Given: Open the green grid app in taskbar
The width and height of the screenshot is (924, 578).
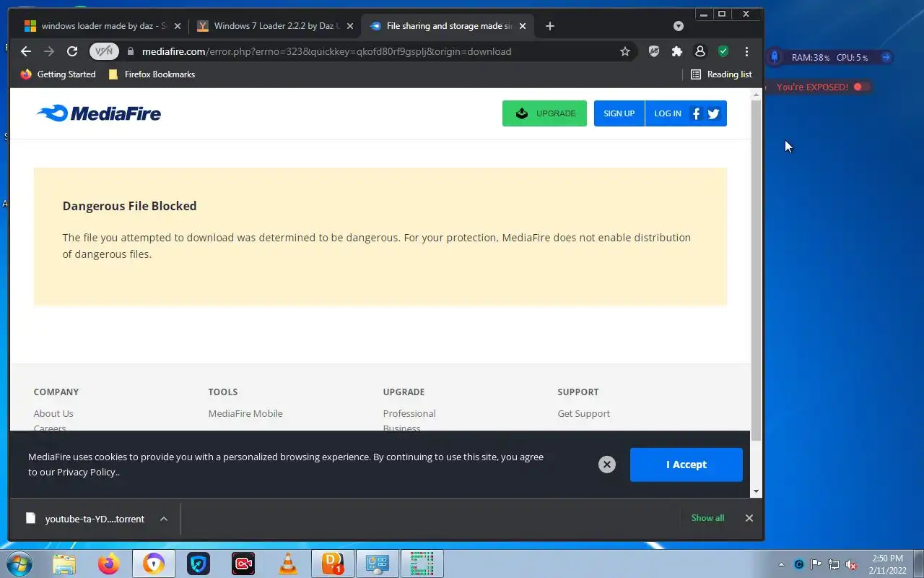Looking at the screenshot, I should tap(422, 564).
